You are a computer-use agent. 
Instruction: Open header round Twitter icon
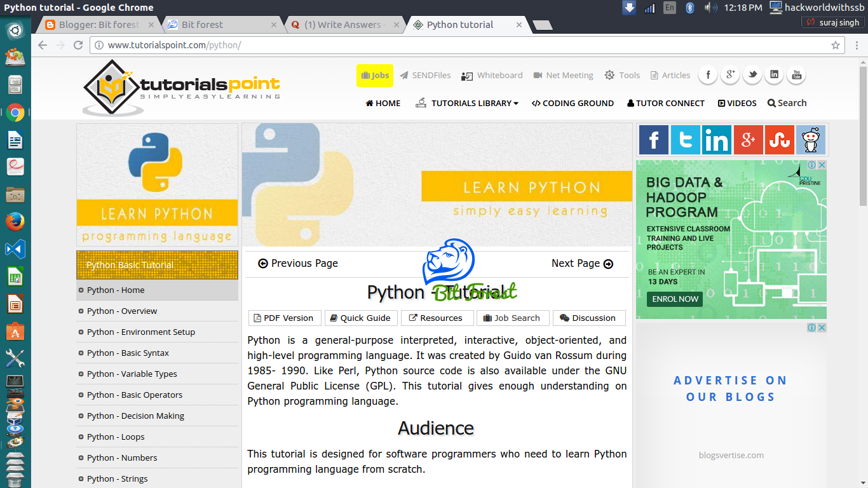752,74
